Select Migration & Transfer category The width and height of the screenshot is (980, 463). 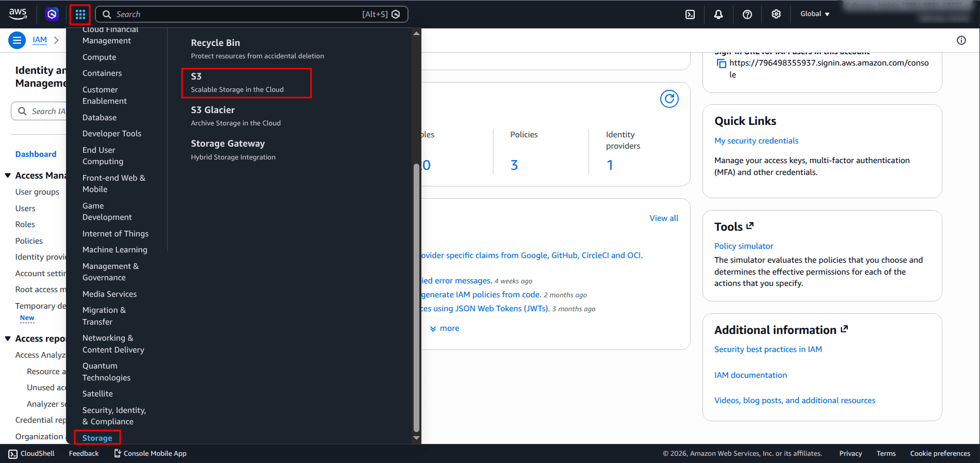point(104,316)
